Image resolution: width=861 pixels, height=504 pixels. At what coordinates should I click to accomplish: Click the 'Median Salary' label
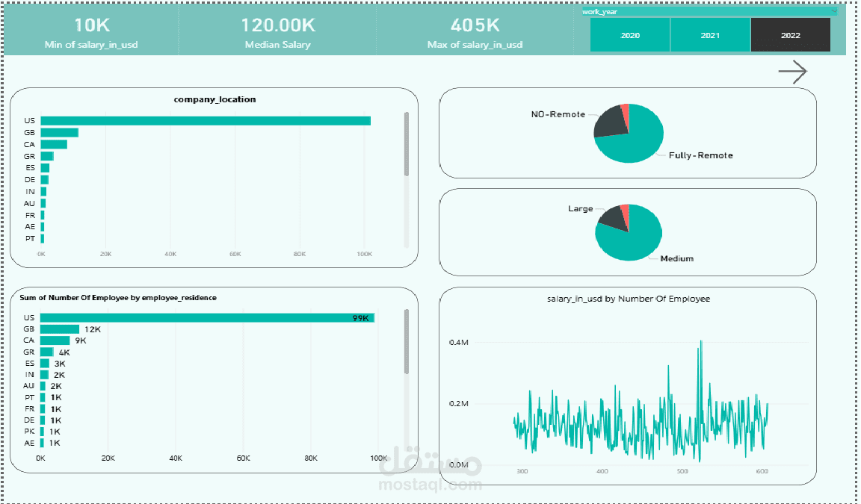278,45
